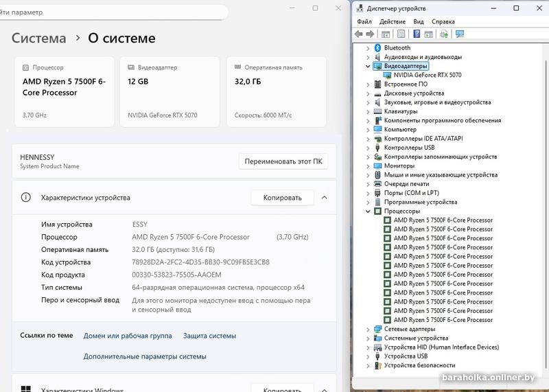Select the first AMD Ryzen 5 7500F entry
The image size is (549, 392).
pyautogui.click(x=443, y=220)
